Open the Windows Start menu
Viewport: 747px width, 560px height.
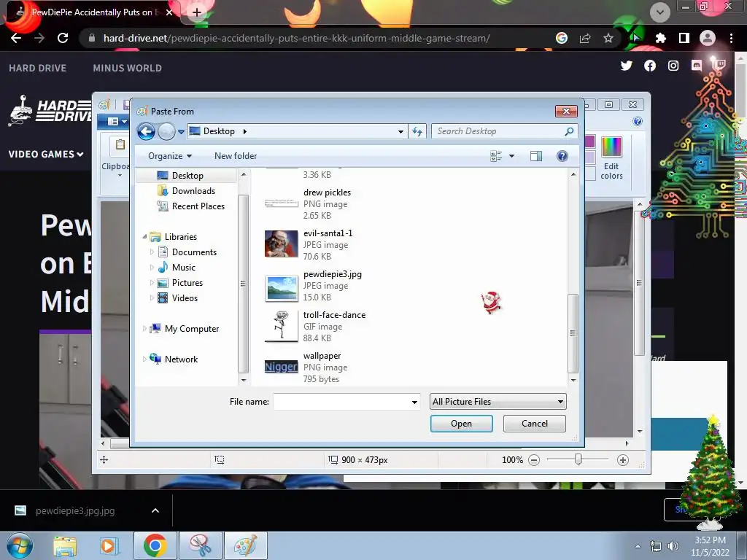pyautogui.click(x=20, y=545)
